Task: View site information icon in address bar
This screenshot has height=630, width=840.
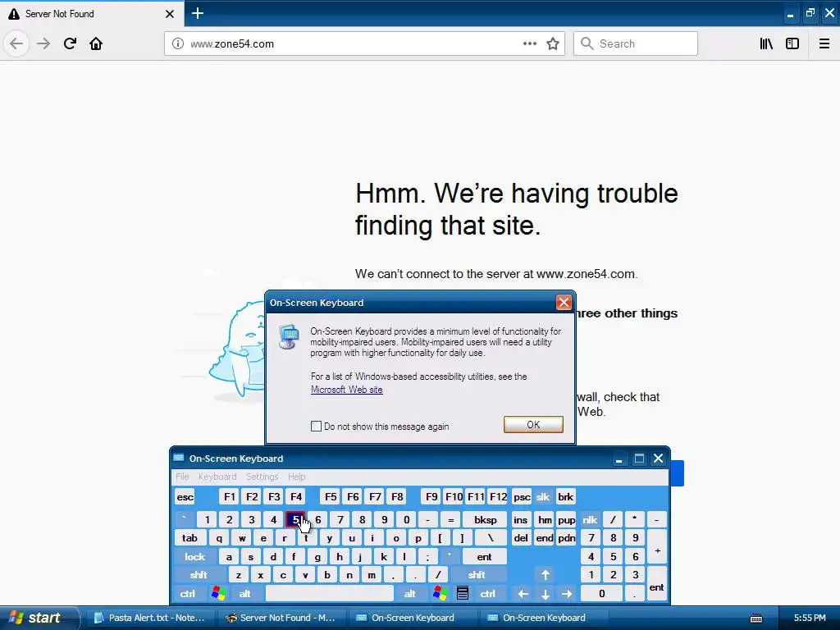Action: pyautogui.click(x=178, y=43)
